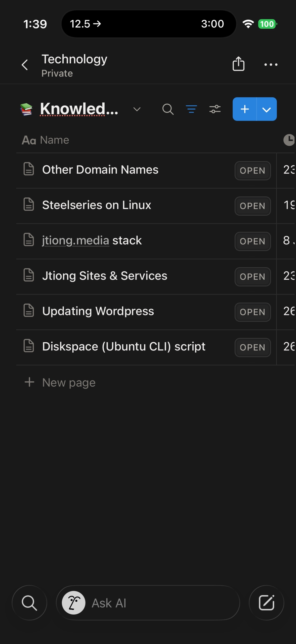Expand the Knowledge view switcher chevron
Image resolution: width=296 pixels, height=644 pixels.
coord(137,109)
